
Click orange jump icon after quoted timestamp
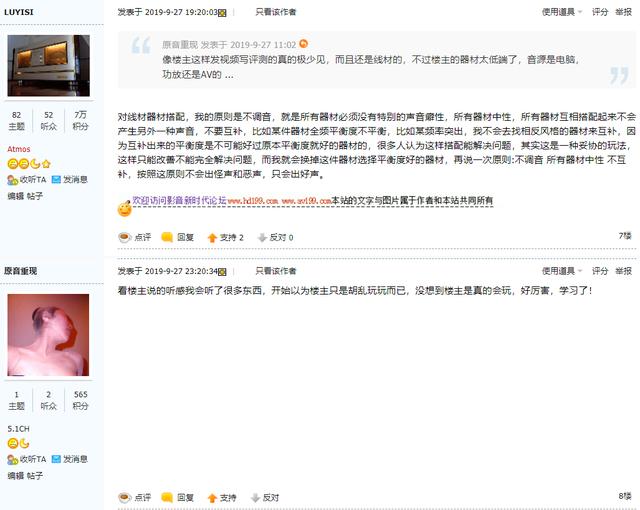(x=303, y=44)
